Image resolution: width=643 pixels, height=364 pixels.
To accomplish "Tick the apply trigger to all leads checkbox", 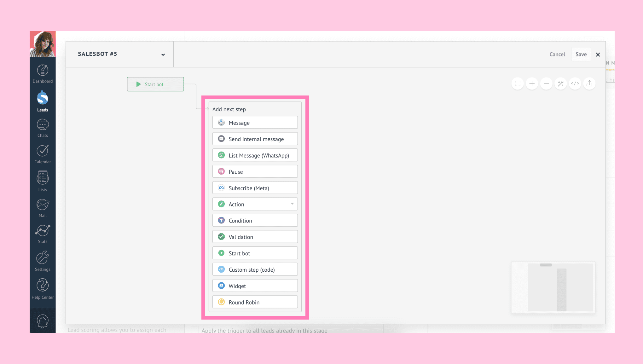I will [x=195, y=330].
